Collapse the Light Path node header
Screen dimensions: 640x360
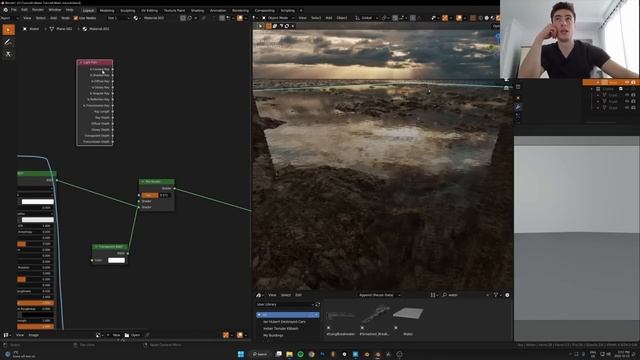[81, 62]
